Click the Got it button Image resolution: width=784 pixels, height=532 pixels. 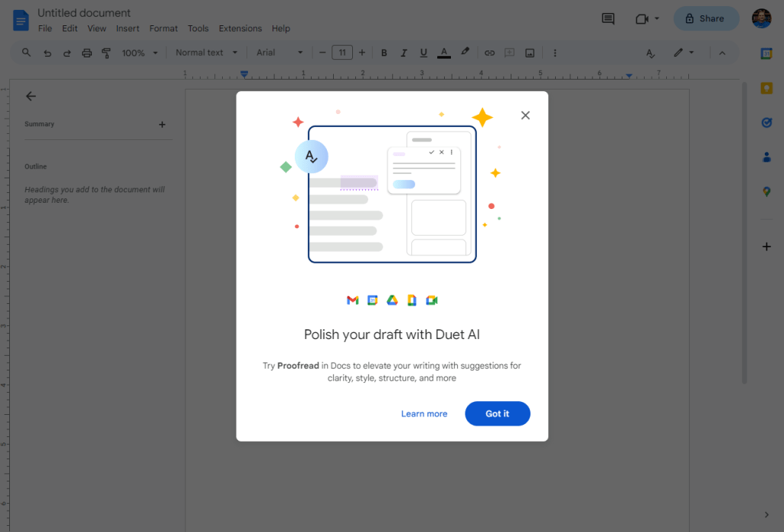tap(498, 413)
